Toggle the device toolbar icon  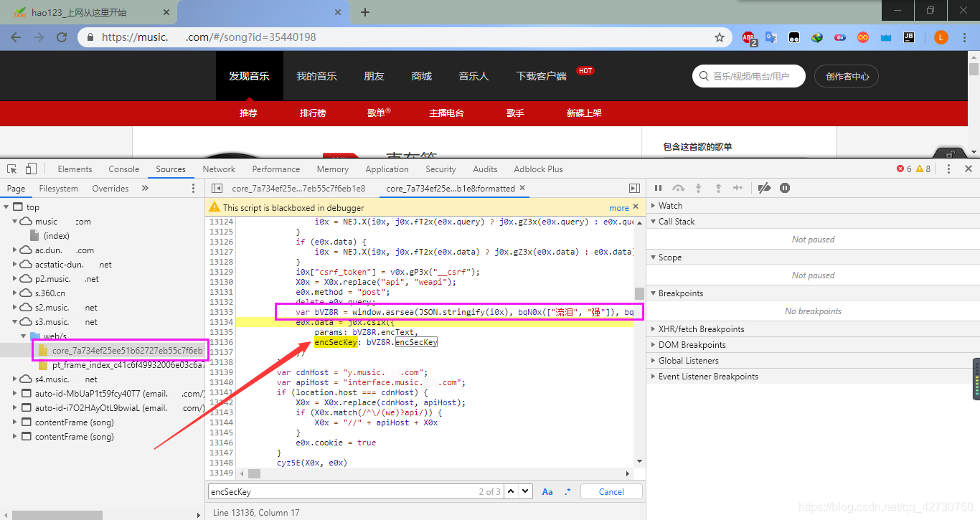31,169
